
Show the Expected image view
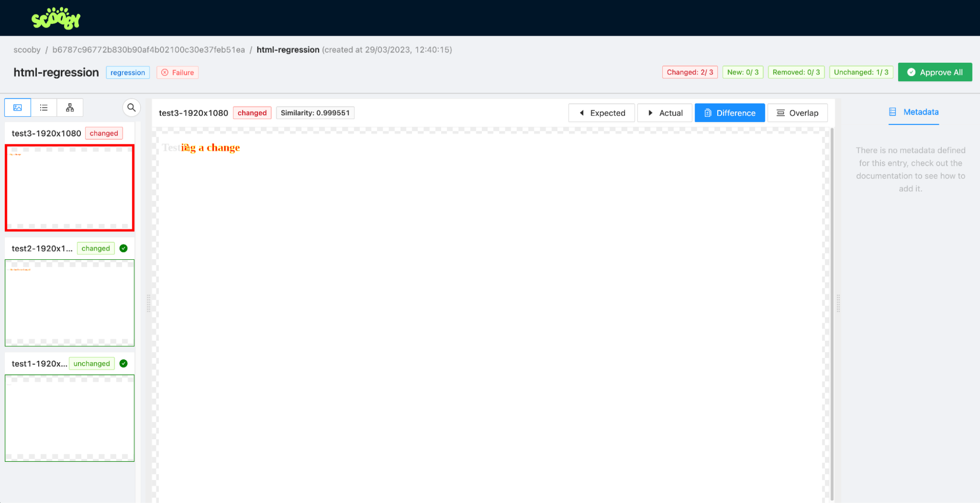pyautogui.click(x=602, y=113)
